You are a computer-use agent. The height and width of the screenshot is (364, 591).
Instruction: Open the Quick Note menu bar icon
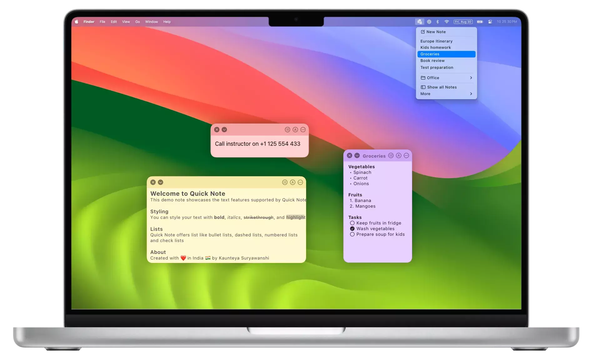420,22
